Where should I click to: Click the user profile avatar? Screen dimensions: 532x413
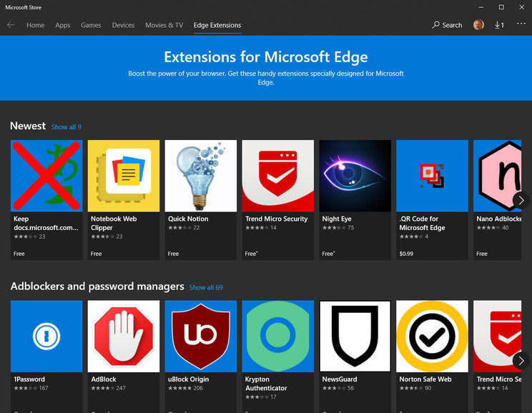478,25
